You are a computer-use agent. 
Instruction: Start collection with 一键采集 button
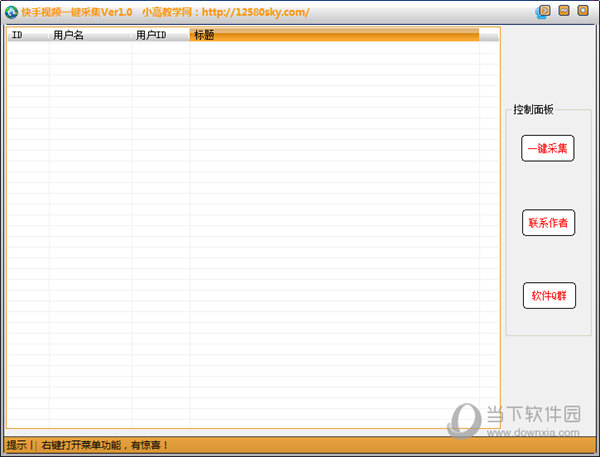pos(548,148)
